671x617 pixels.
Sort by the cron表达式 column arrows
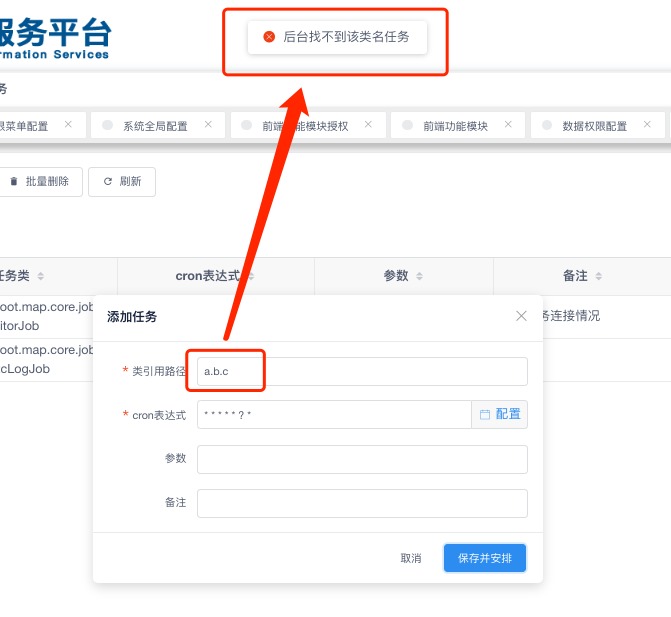(x=253, y=276)
